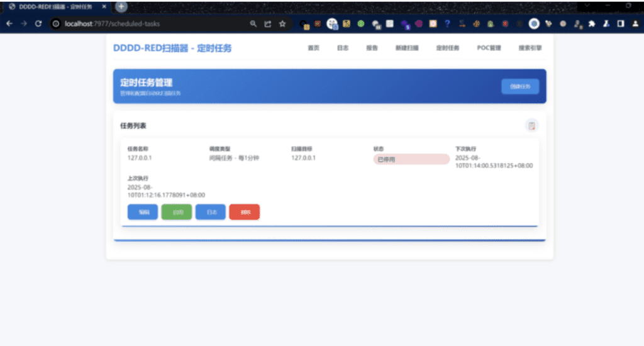Image resolution: width=644 pixels, height=346 pixels.
Task: Bookmark this page with the star
Action: 282,24
